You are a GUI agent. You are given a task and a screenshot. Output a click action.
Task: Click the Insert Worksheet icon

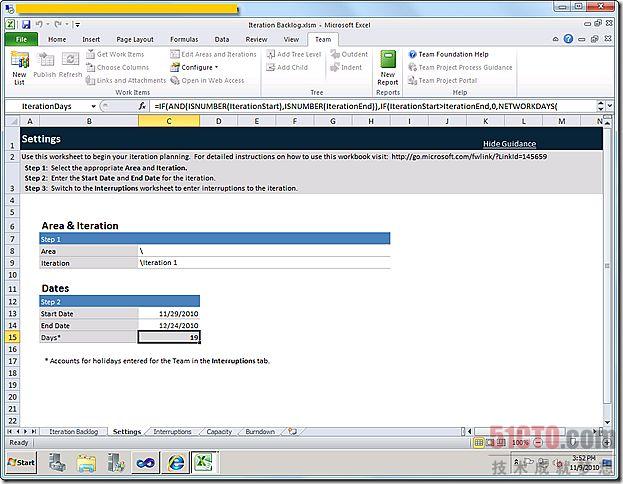[x=293, y=432]
